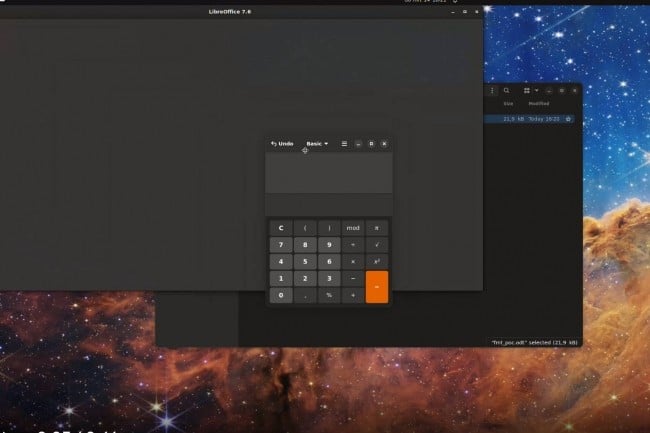The width and height of the screenshot is (650, 433).
Task: Maximize the LibreOffice 7.4 window
Action: [x=465, y=12]
